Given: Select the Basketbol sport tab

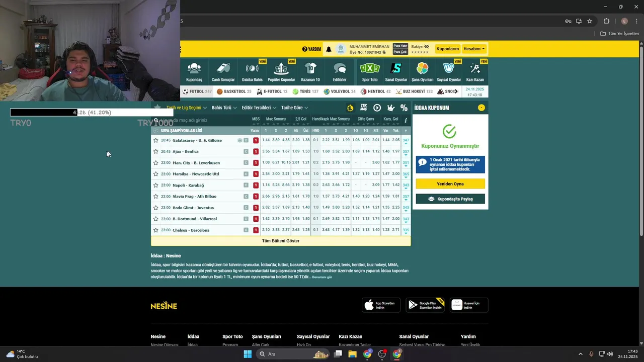Looking at the screenshot, I should 234,92.
